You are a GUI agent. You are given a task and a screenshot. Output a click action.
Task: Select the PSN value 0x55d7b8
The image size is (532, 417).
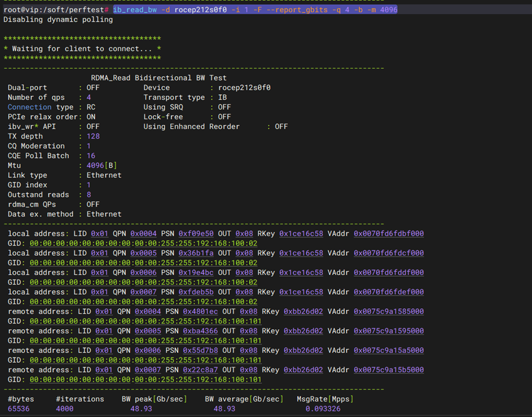[200, 351]
